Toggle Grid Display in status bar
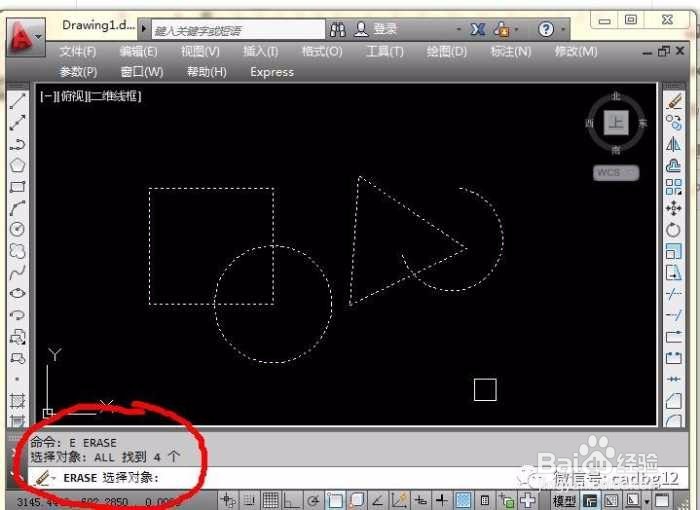This screenshot has width=700, height=510. pos(271,500)
